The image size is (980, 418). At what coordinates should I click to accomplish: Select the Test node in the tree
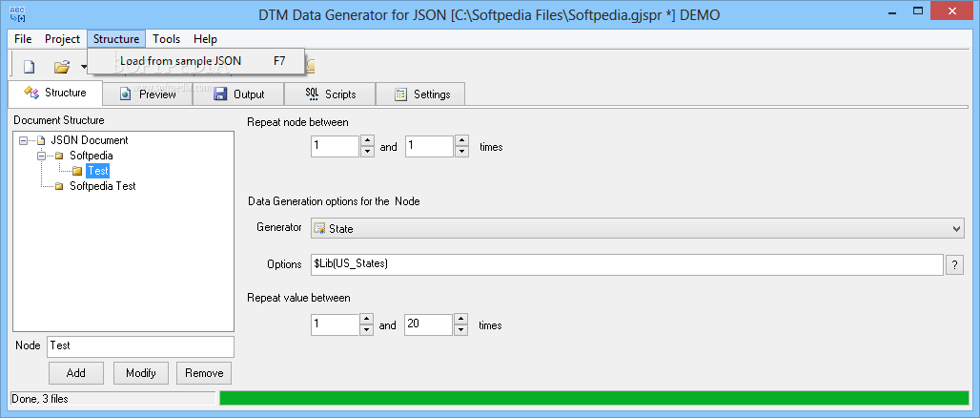pos(97,170)
